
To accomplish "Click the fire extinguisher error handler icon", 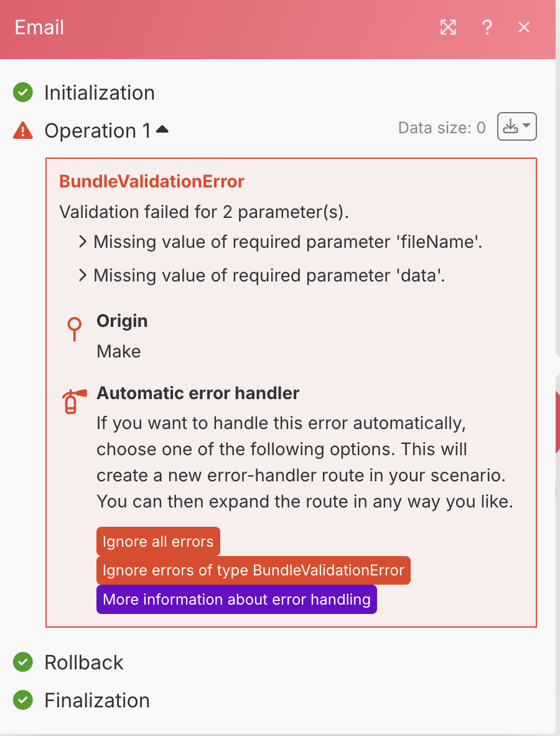I will coord(74,402).
